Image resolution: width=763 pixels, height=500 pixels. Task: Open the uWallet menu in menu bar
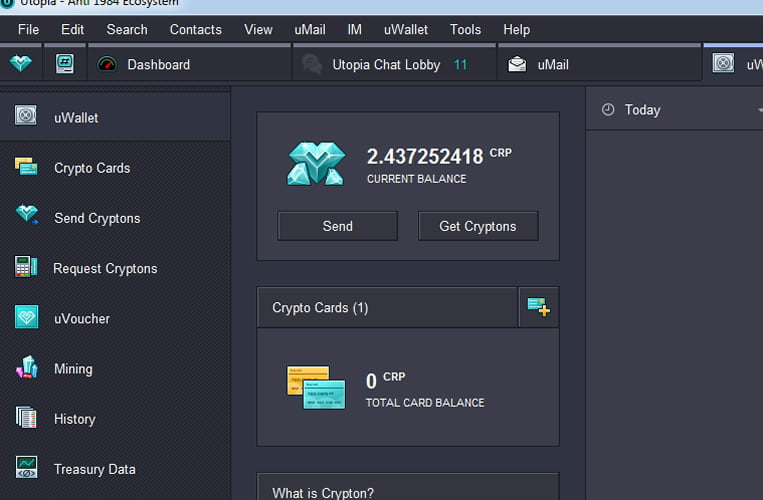(x=405, y=29)
